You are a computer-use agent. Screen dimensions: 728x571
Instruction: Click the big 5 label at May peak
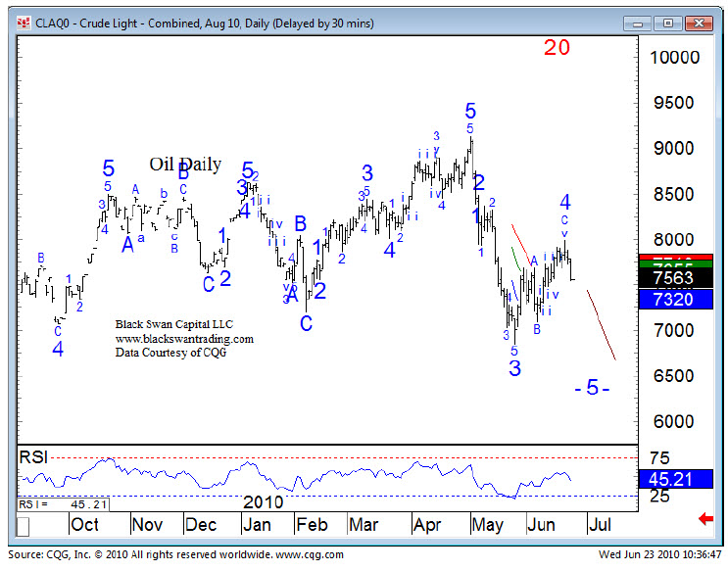470,112
